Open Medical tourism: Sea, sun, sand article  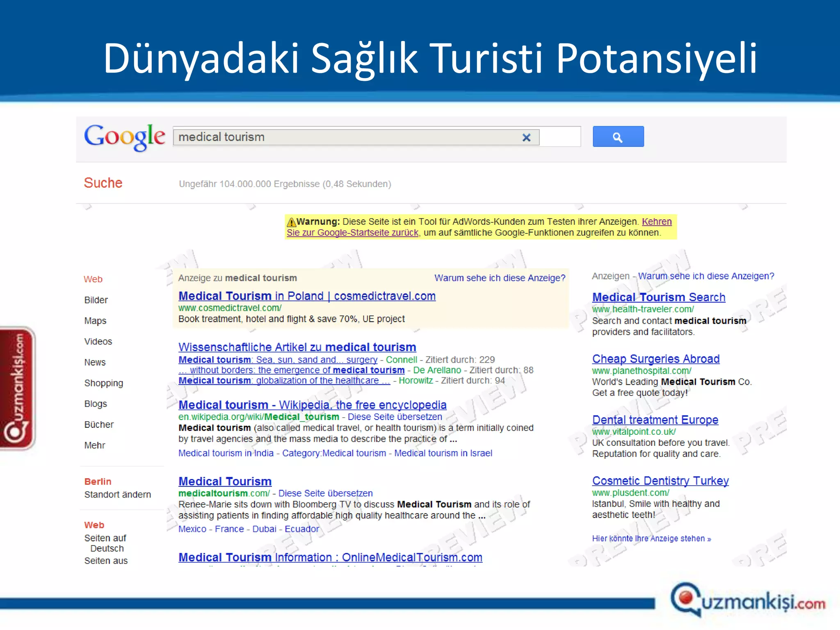point(278,360)
